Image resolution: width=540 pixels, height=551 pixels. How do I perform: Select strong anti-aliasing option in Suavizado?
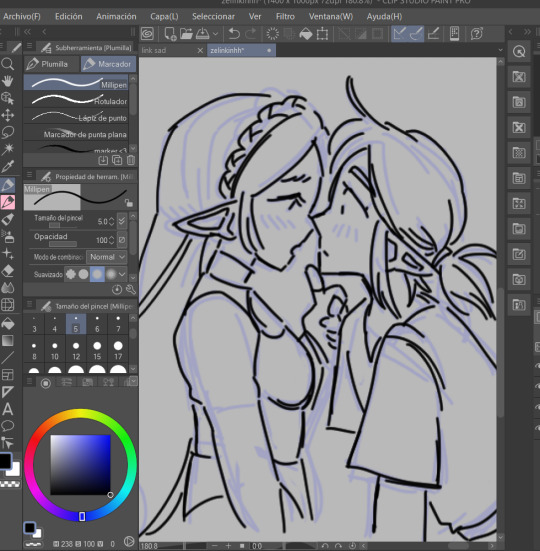[111, 274]
